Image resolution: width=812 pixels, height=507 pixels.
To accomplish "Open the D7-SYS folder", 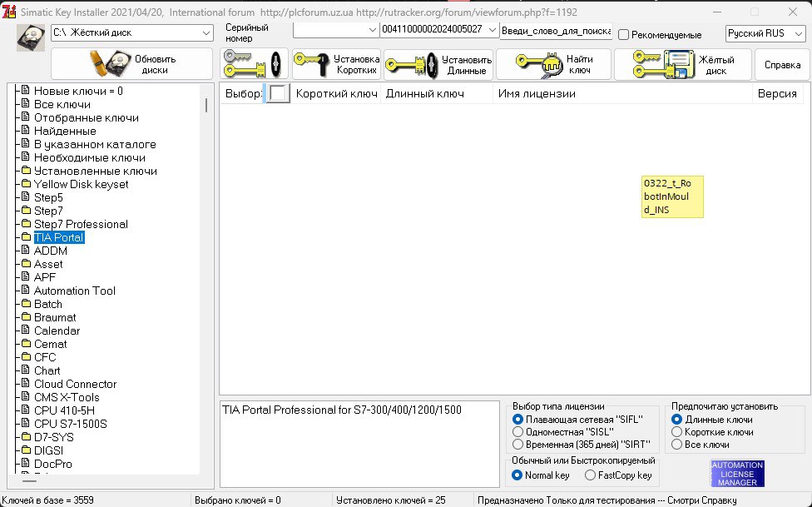I will pos(54,437).
